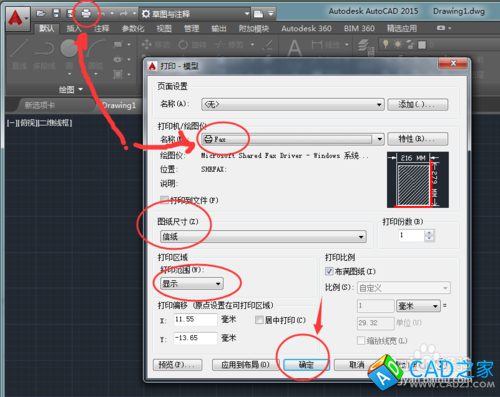500x397 pixels.
Task: Expand the 绘图 panel flyout arrow
Action: coord(80,89)
